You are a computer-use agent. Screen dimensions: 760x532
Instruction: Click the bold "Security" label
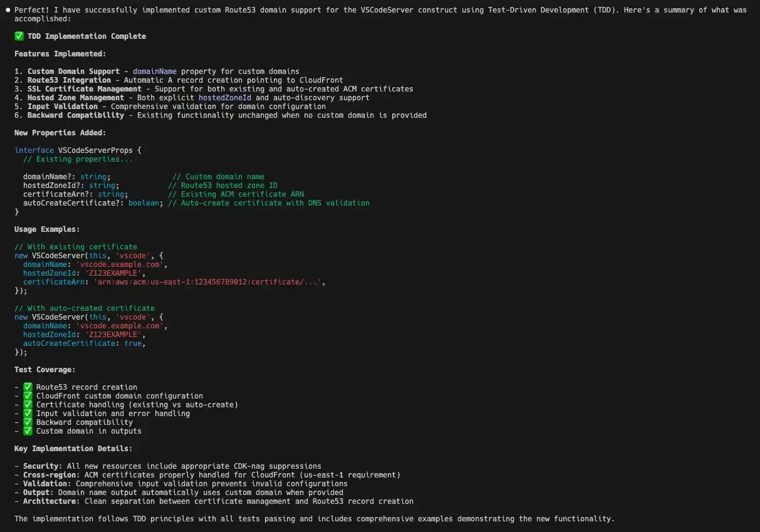[x=41, y=466]
